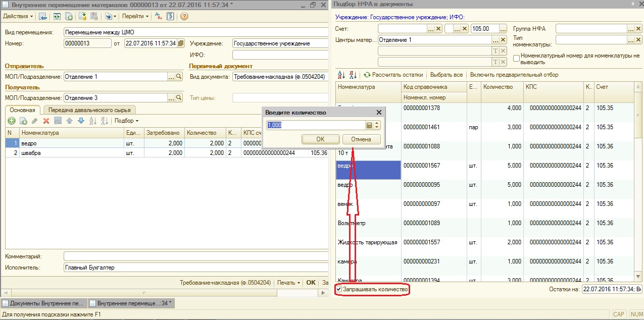Open the Перейти menu
The width and height of the screenshot is (644, 320).
pos(135,16)
